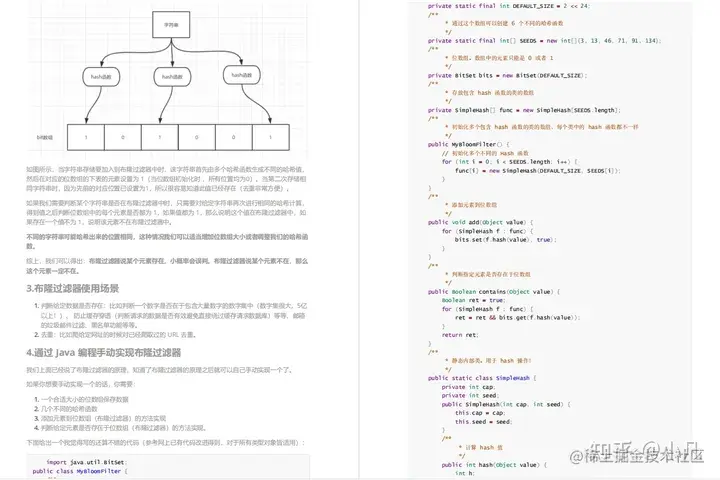Click the SEEDS int array declaration line
The image size is (720, 480).
(544, 41)
